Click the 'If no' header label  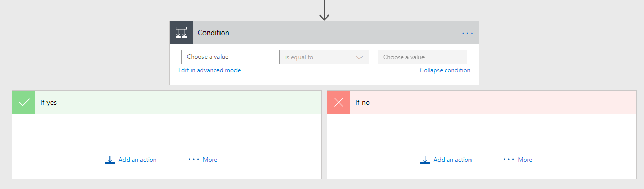click(x=363, y=102)
